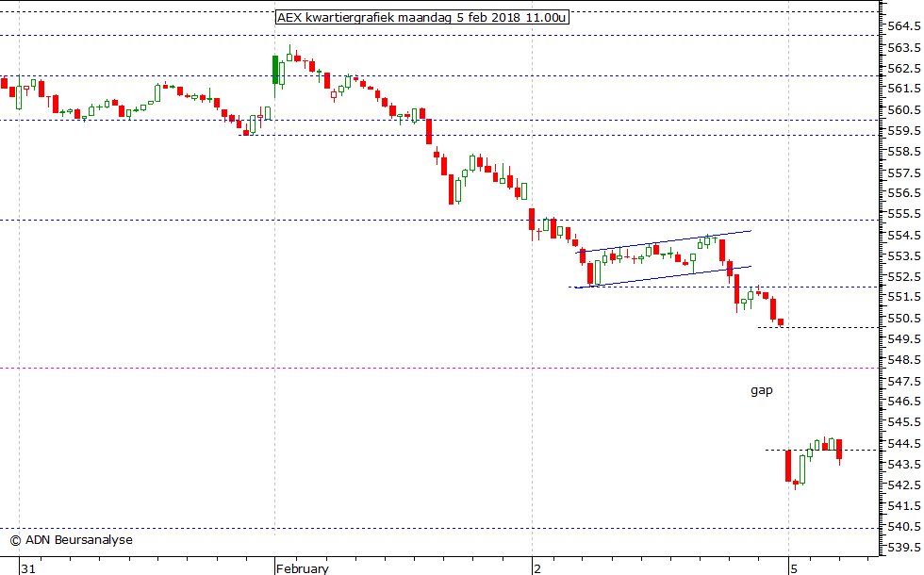Click the lower blue trend channel line

tap(664, 277)
